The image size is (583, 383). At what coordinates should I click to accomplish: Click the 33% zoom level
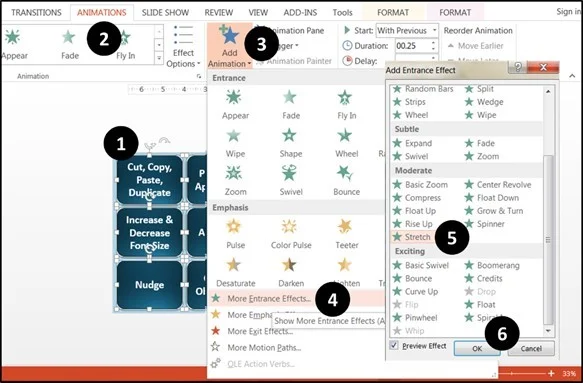coord(569,373)
